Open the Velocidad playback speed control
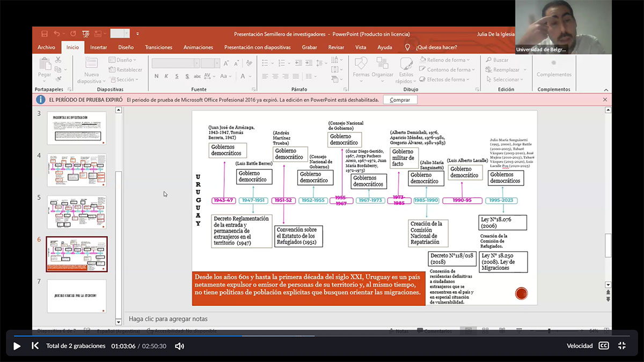Screen dimensions: 644x362 tap(580, 346)
